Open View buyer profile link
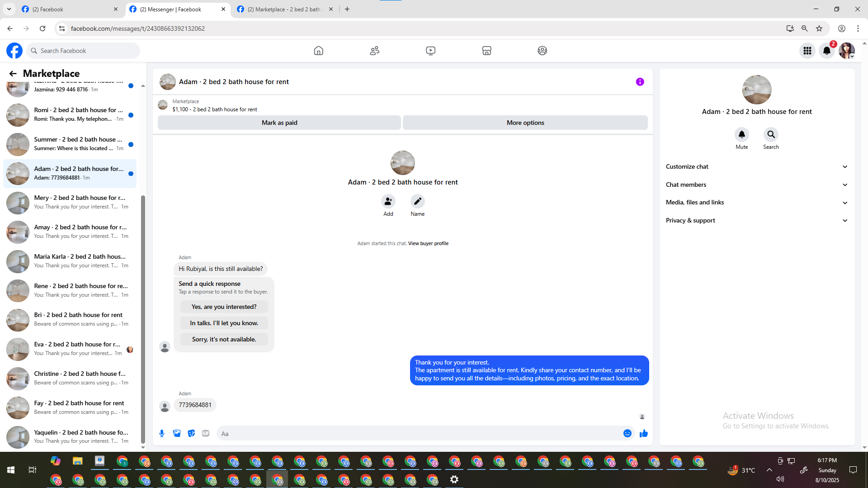This screenshot has width=868, height=488. point(428,243)
